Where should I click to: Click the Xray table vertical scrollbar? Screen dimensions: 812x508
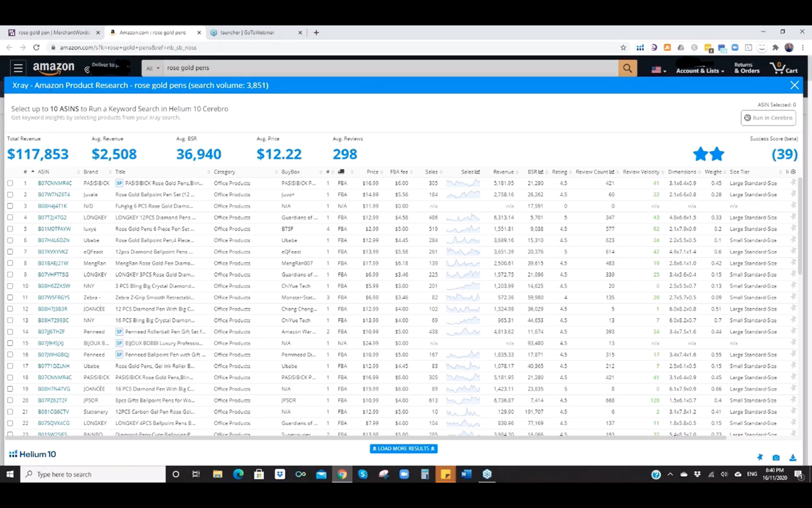click(x=801, y=225)
